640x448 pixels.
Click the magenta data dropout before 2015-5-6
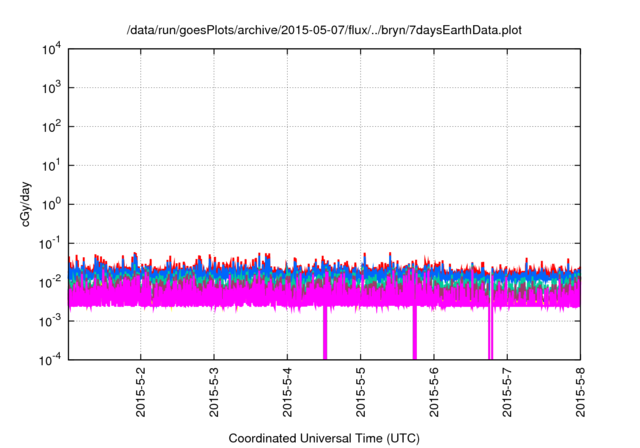(x=414, y=333)
